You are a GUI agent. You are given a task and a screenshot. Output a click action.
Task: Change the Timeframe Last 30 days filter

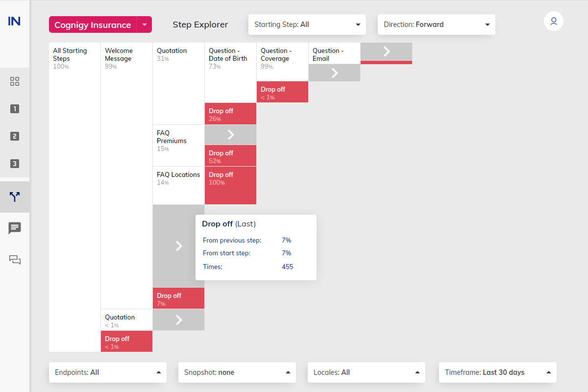click(x=498, y=372)
